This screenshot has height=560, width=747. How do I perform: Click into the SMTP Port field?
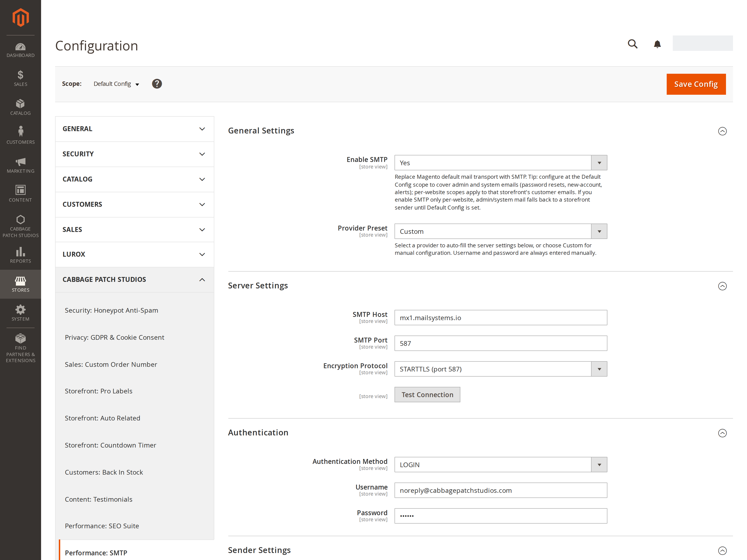pos(500,343)
